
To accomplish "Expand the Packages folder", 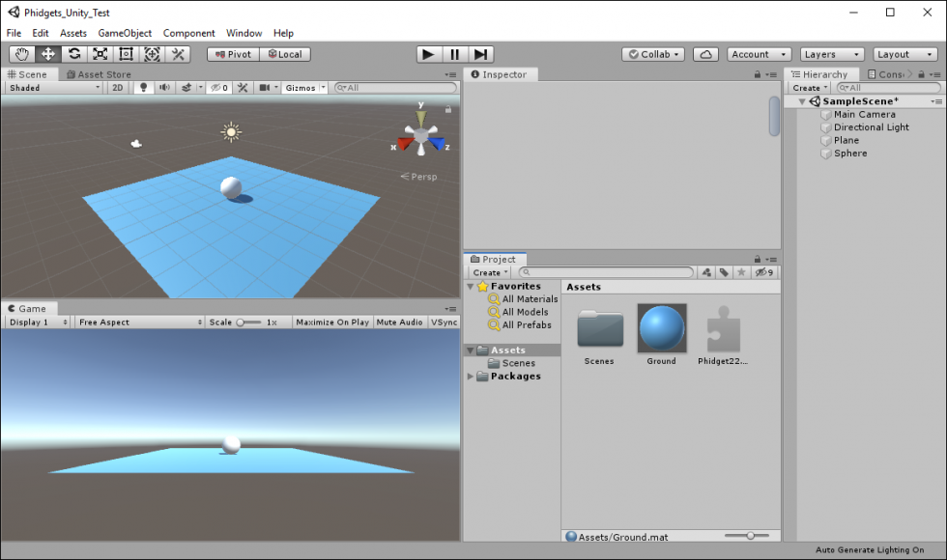I will (x=471, y=376).
